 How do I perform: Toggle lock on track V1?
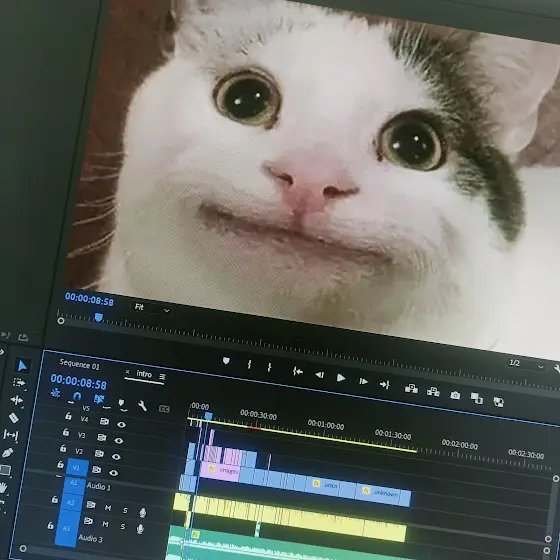[x=60, y=465]
